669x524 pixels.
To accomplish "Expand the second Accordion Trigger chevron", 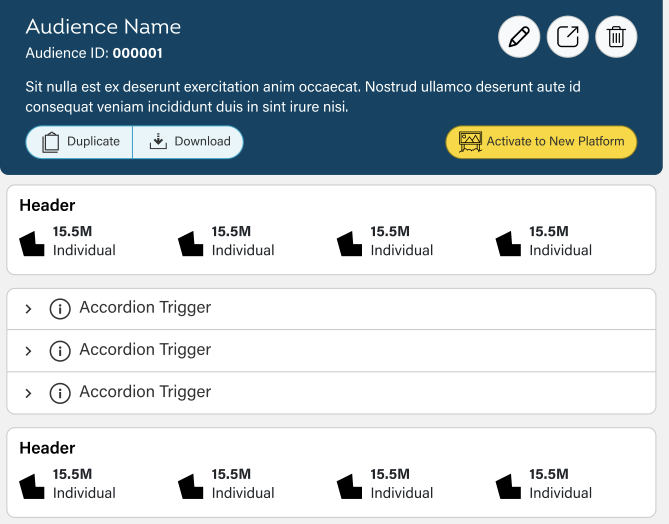I will tap(28, 351).
